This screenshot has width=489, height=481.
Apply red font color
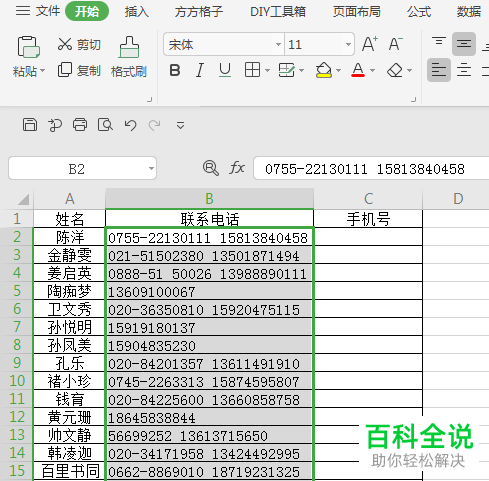358,70
